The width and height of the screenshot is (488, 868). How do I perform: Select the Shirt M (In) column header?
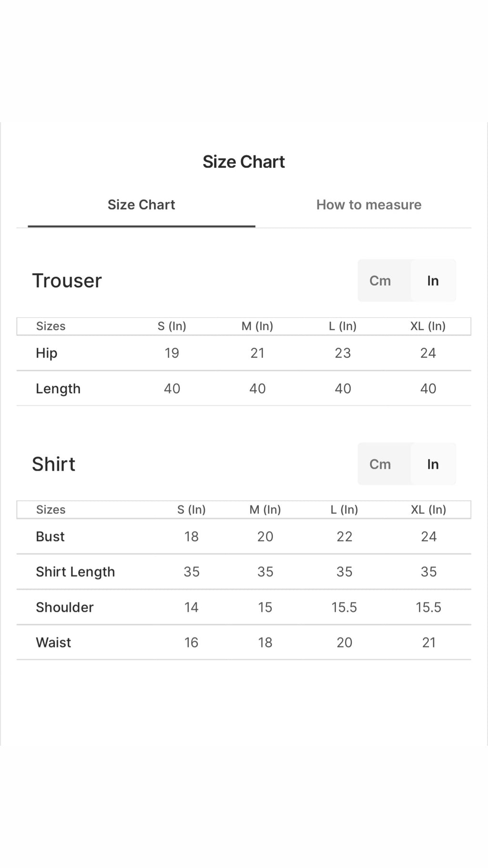(x=265, y=510)
